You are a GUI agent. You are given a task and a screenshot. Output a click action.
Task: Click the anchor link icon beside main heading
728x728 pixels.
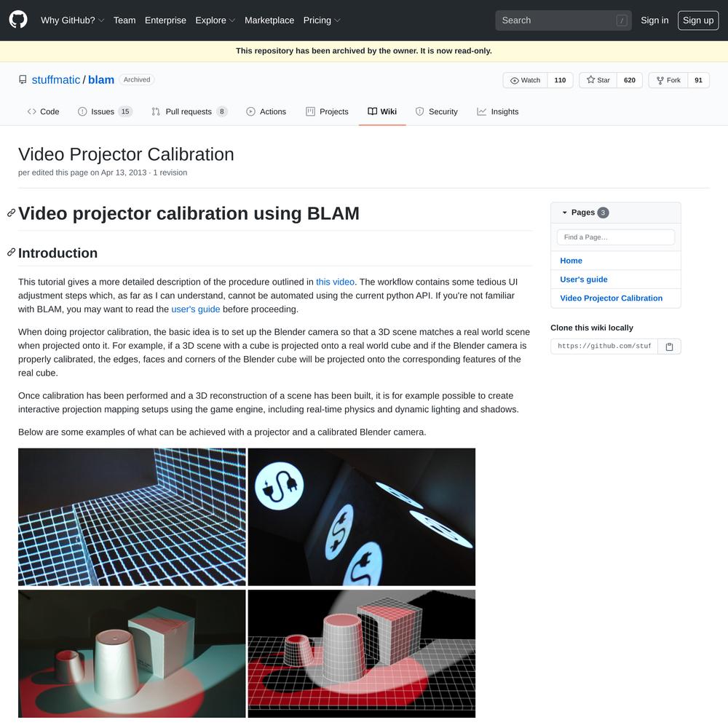point(12,213)
